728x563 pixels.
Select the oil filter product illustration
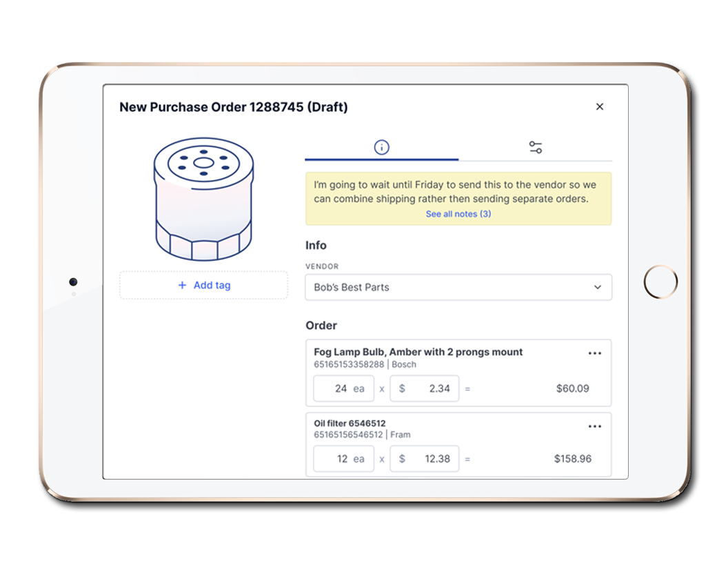tap(203, 200)
